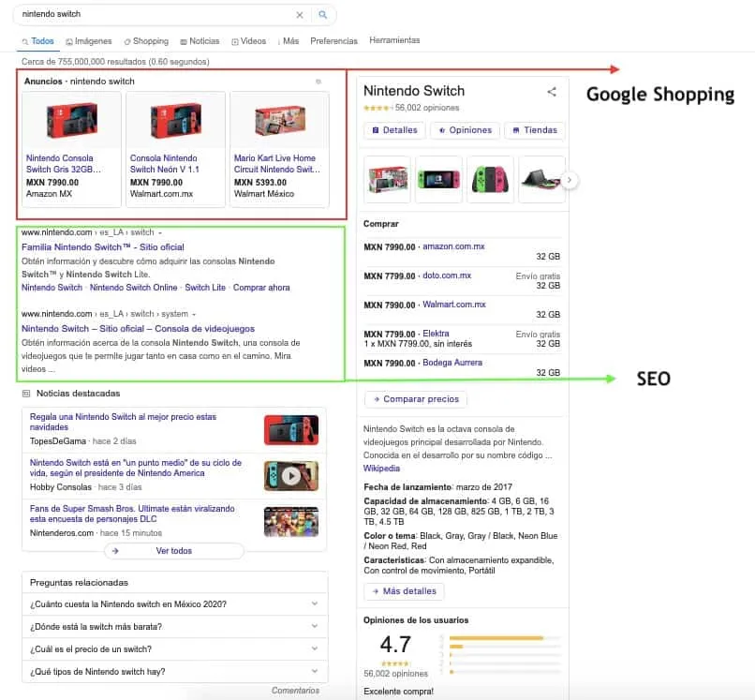Open the Nintendo Consola Switch Gris 32GB ad
Image resolution: width=755 pixels, height=700 pixels.
(63, 164)
